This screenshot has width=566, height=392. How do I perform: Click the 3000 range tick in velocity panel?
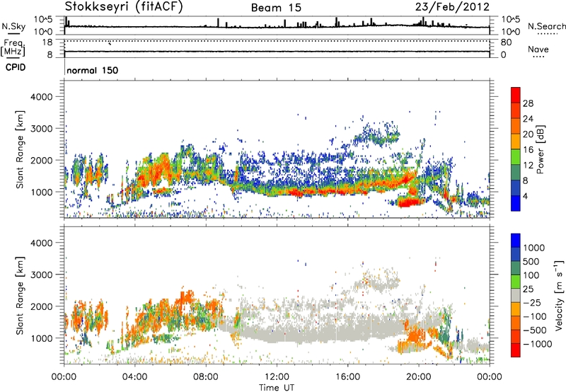(41, 275)
